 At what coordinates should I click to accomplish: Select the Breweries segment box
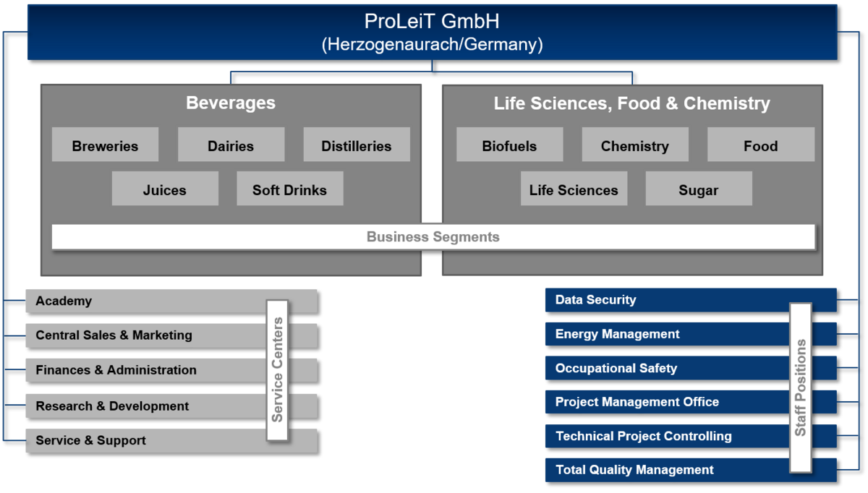(105, 145)
